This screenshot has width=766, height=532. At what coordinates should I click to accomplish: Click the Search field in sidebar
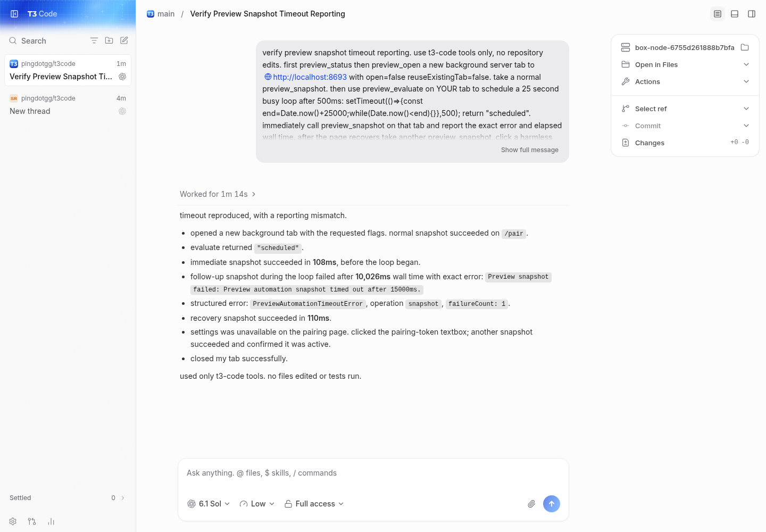[45, 41]
